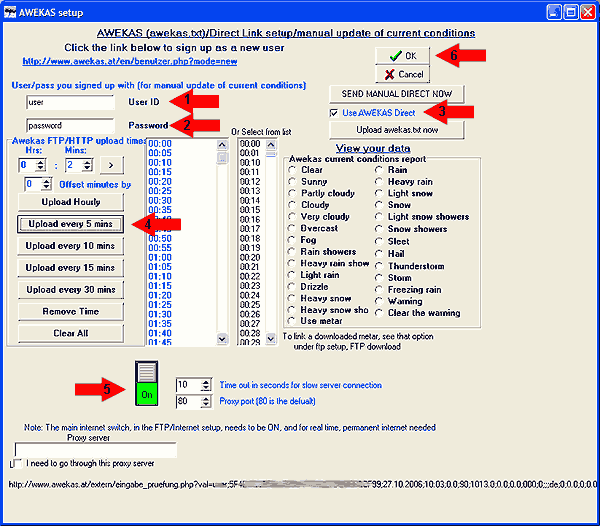Click the Offset minutes by stepper

46,184
